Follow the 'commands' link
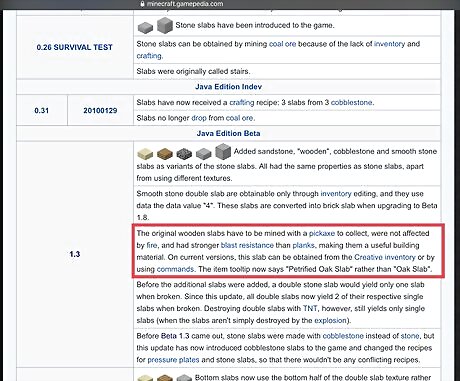This screenshot has width=460, height=381. click(x=175, y=269)
